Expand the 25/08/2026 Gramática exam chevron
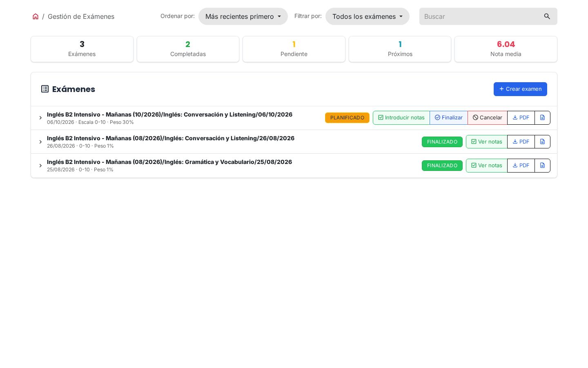This screenshot has width=588, height=368. click(x=40, y=166)
